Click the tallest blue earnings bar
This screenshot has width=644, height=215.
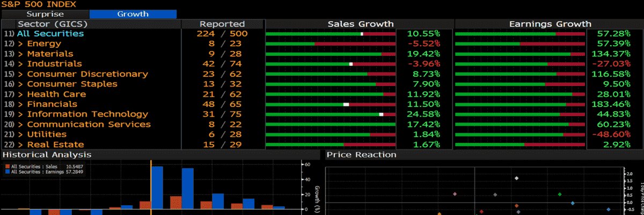[157, 188]
